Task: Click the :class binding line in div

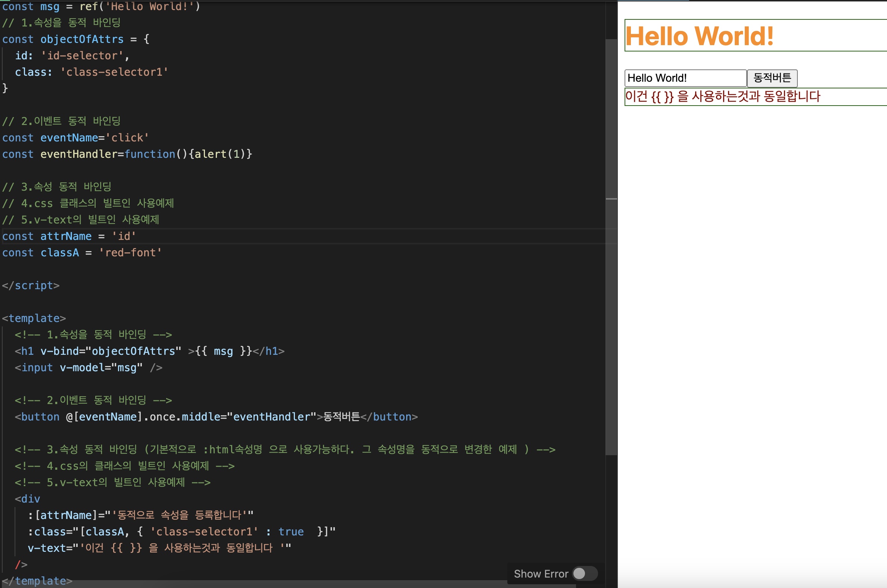Action: pyautogui.click(x=181, y=531)
